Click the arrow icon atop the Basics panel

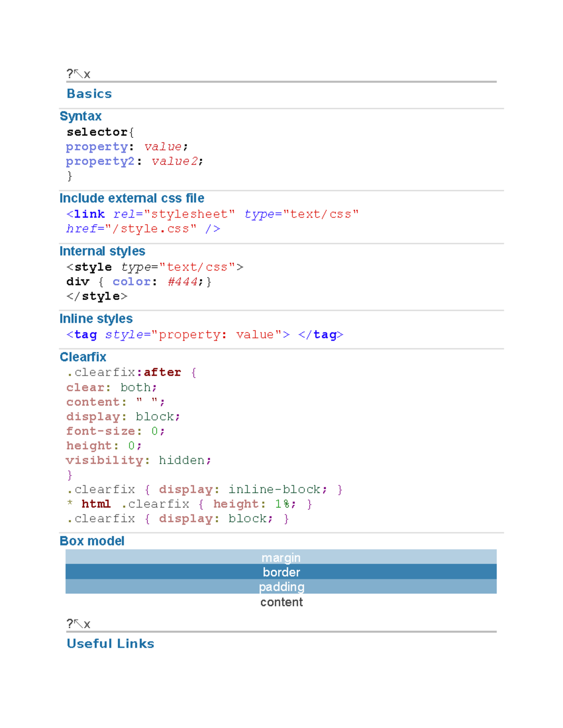78,73
